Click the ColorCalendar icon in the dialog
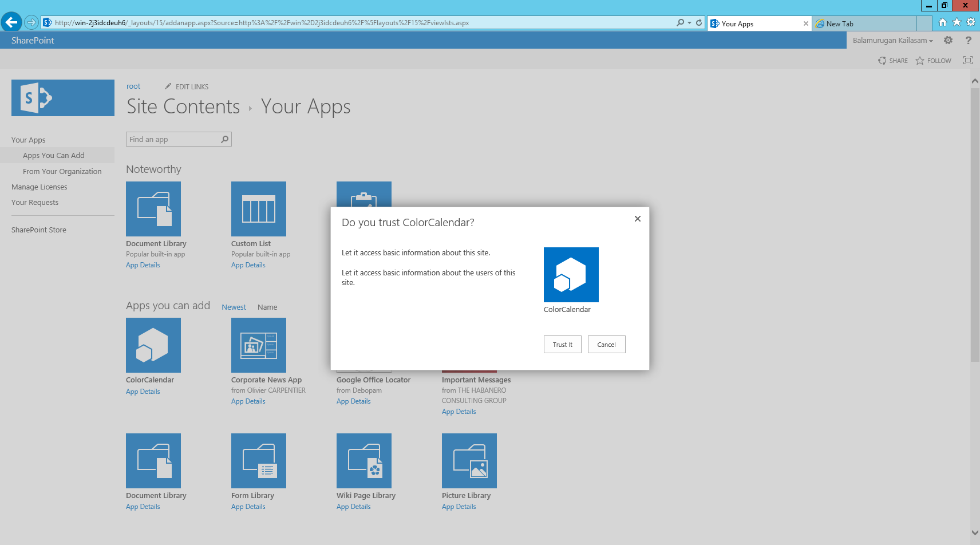The height and width of the screenshot is (545, 980). (x=571, y=275)
